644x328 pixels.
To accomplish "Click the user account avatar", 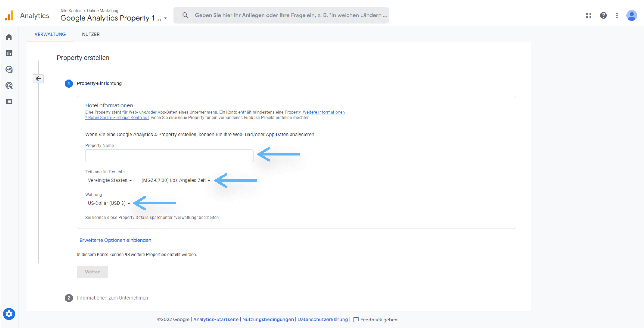I will click(632, 16).
